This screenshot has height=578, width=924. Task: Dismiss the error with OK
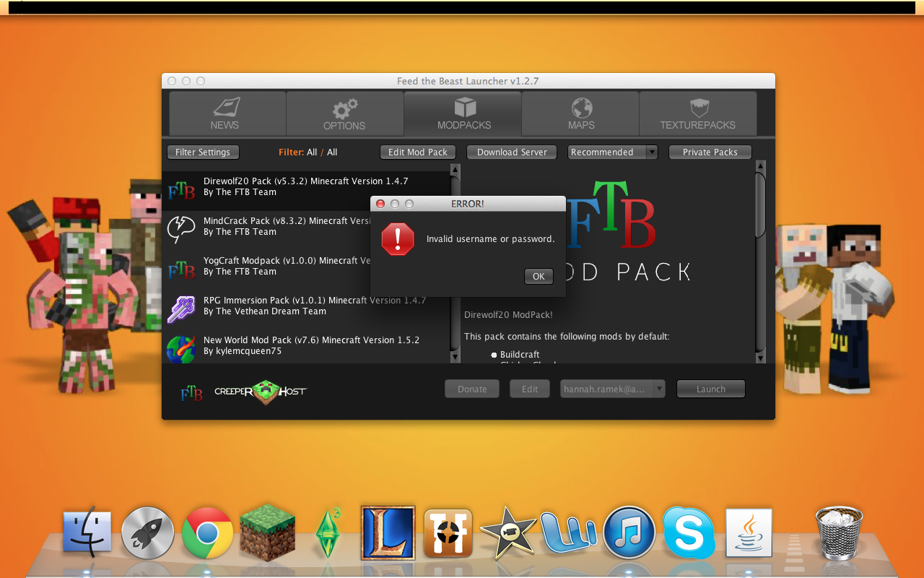pos(539,277)
